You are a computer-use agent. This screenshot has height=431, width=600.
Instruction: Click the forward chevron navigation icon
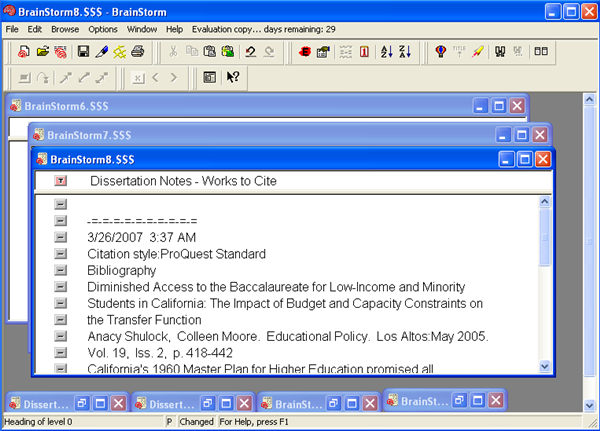[174, 78]
